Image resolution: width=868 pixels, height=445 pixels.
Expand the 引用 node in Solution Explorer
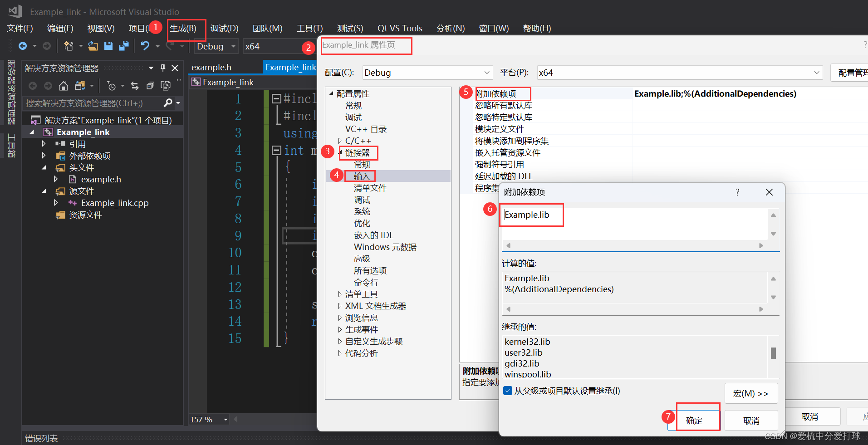[x=44, y=144]
